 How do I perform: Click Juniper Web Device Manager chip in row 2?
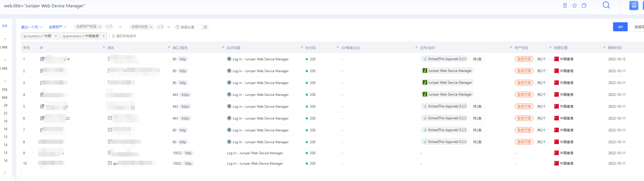(x=447, y=71)
